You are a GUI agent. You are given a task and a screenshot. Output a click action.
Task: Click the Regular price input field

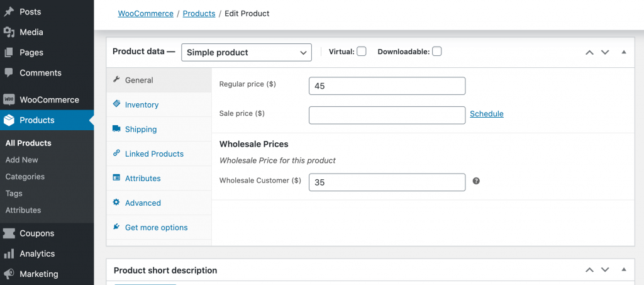(x=387, y=86)
